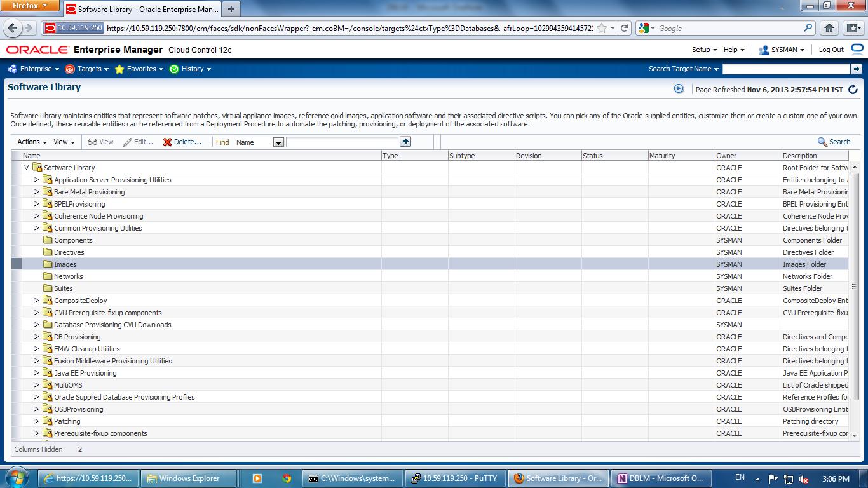Screen dimensions: 868x488
Task: Click the Fusion Middleware Provisioning Utilities row
Action: tap(430, 361)
